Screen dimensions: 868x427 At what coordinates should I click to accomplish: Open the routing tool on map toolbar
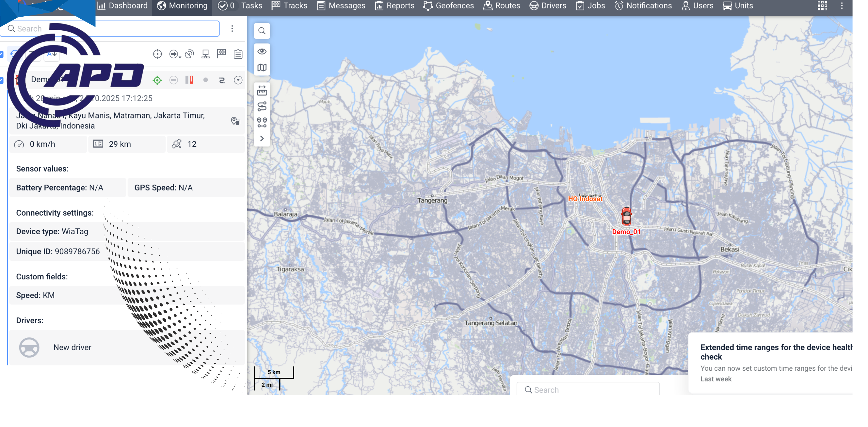262,106
